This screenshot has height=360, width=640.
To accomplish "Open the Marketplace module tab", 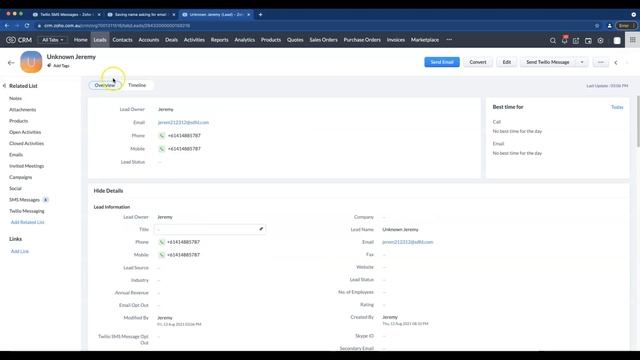I will [x=425, y=40].
